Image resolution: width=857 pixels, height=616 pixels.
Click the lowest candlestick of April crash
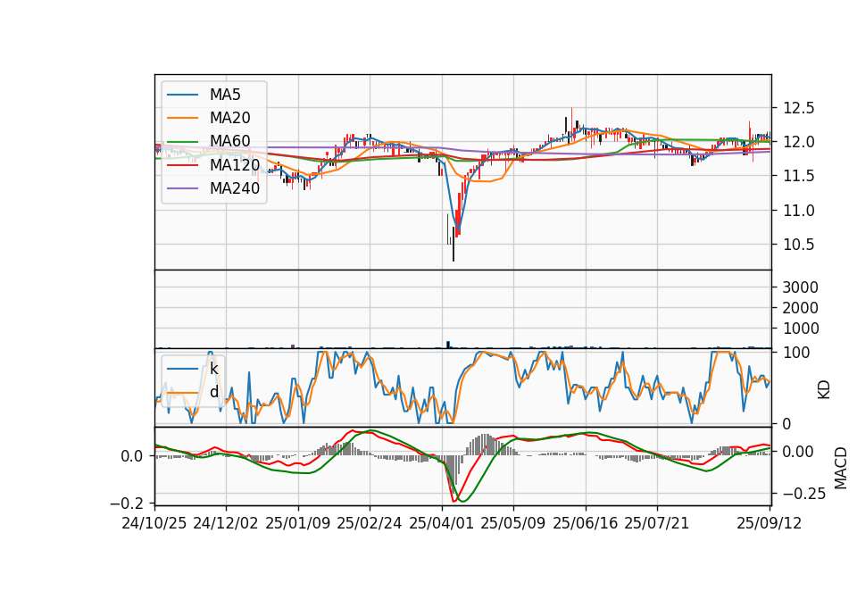[x=453, y=243]
